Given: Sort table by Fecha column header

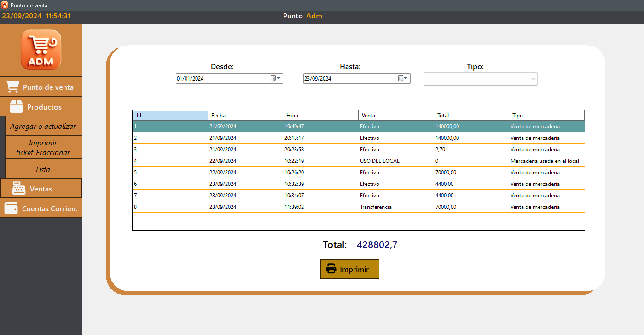Looking at the screenshot, I should pyautogui.click(x=245, y=116).
